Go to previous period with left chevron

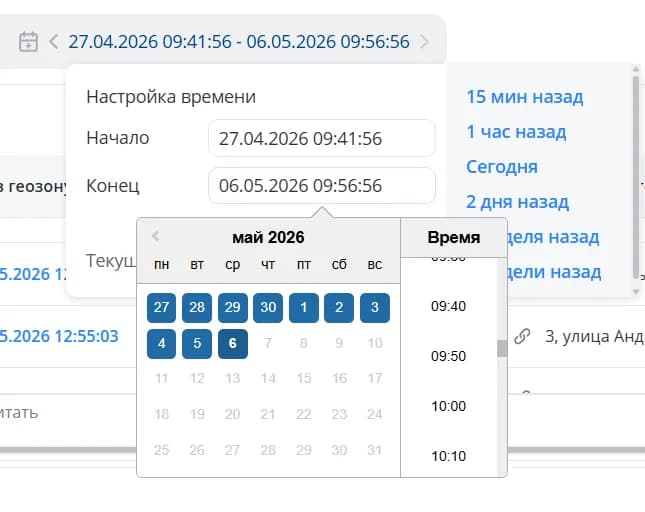click(x=53, y=42)
